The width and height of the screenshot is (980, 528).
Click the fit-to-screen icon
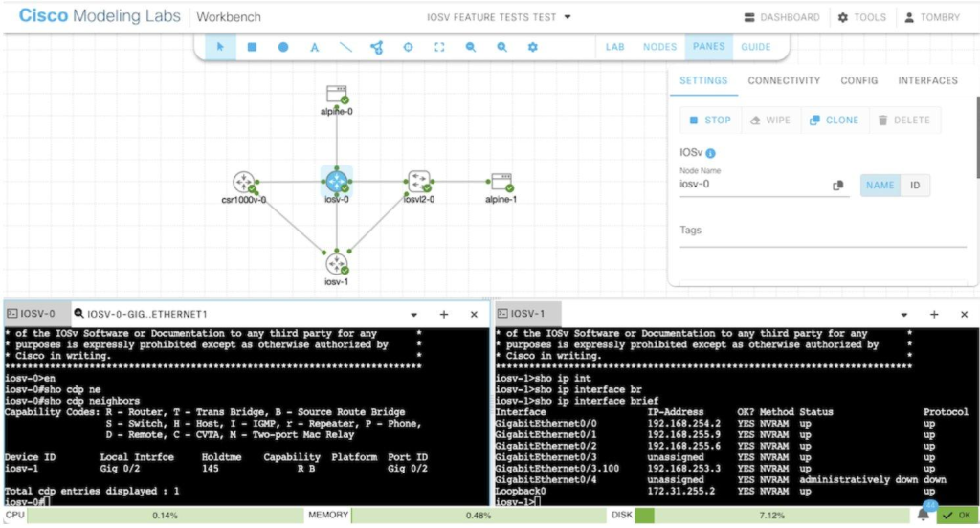point(439,47)
